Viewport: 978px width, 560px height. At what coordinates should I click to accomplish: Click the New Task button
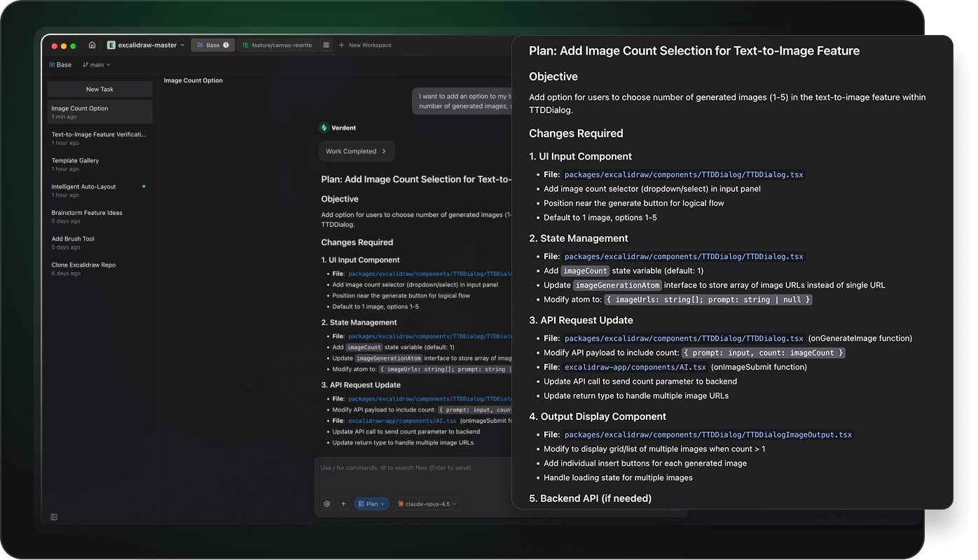99,90
